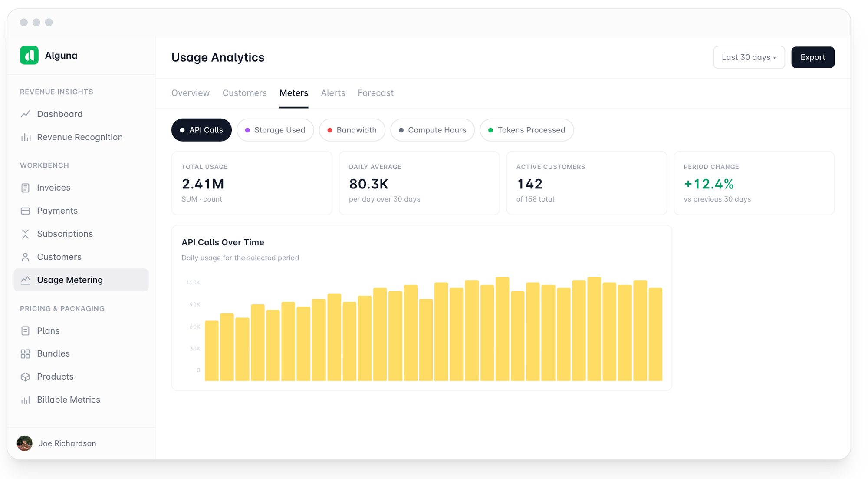Click the Customers person icon in sidebar
This screenshot has height=479, width=868.
click(x=25, y=257)
